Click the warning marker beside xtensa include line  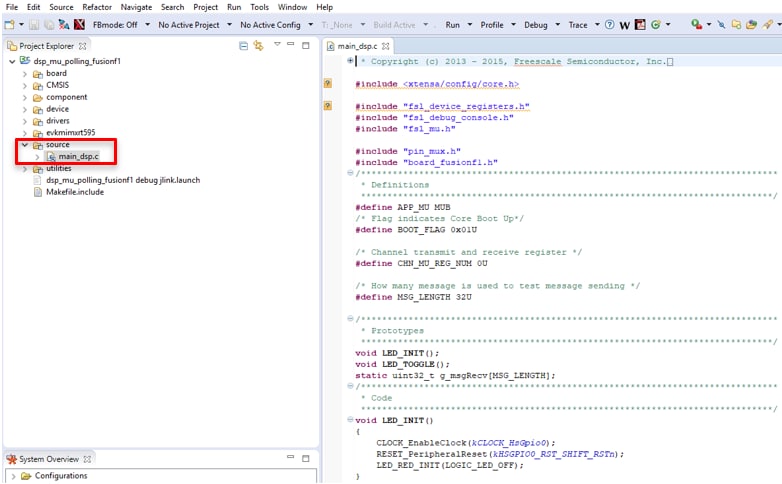click(x=327, y=83)
